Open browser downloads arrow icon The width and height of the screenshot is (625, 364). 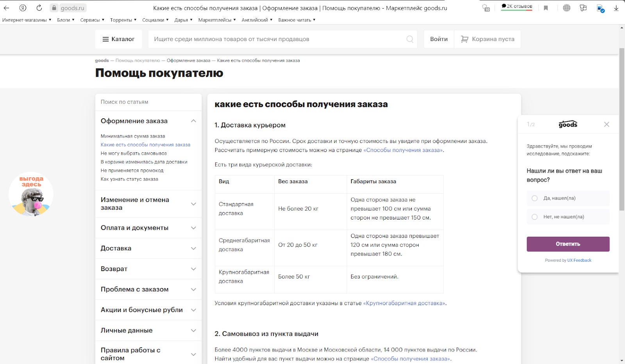pyautogui.click(x=616, y=8)
